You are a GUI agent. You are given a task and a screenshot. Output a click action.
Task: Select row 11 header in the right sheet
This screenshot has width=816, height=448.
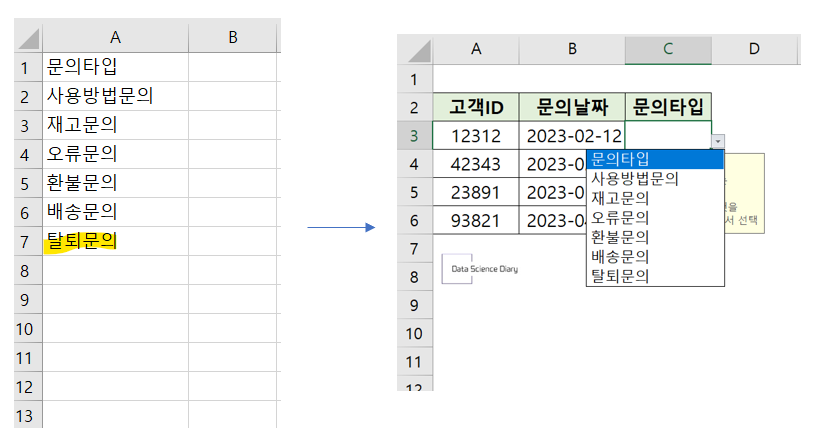tap(414, 362)
